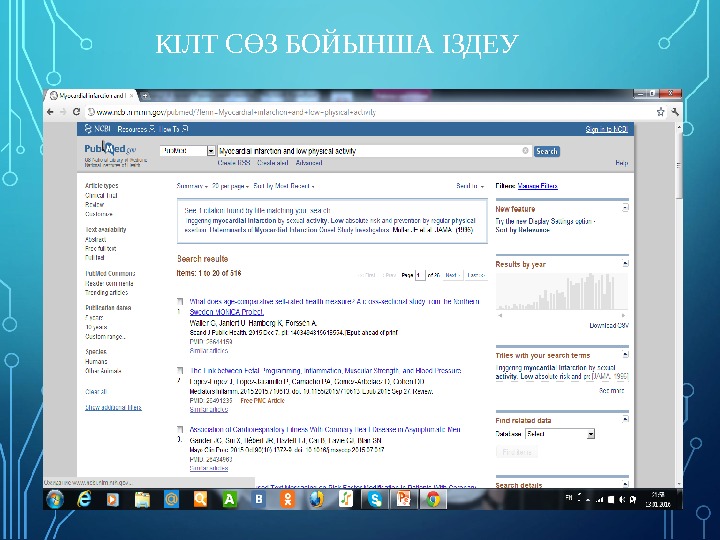This screenshot has height=540, width=720.
Task: Click the search query input field
Action: click(x=374, y=151)
